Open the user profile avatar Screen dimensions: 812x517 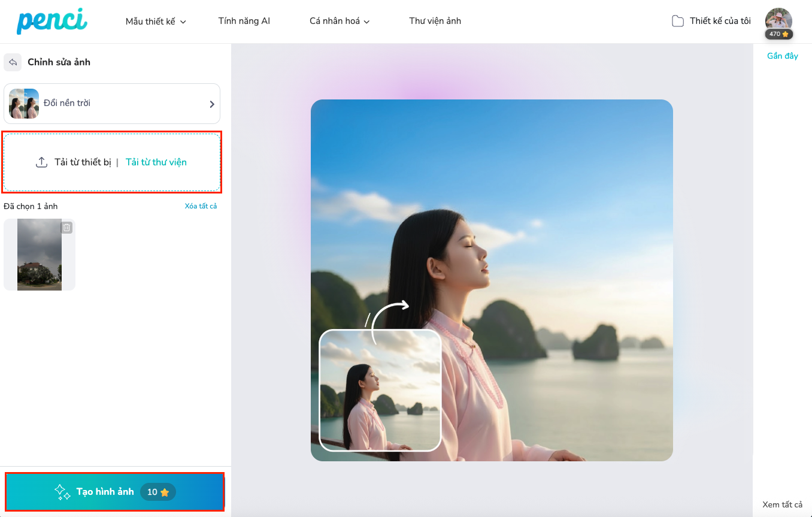pos(778,19)
